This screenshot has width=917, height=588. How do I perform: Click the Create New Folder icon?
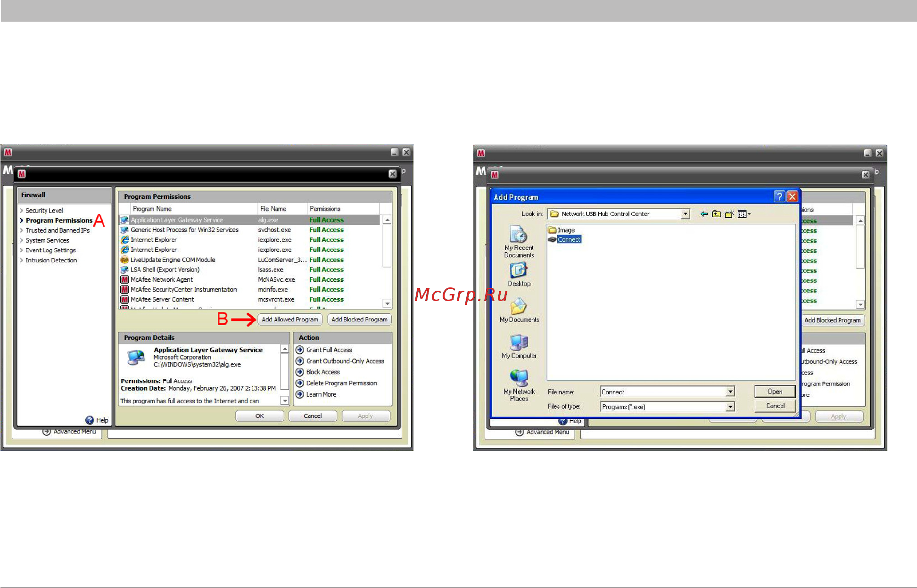(x=729, y=214)
